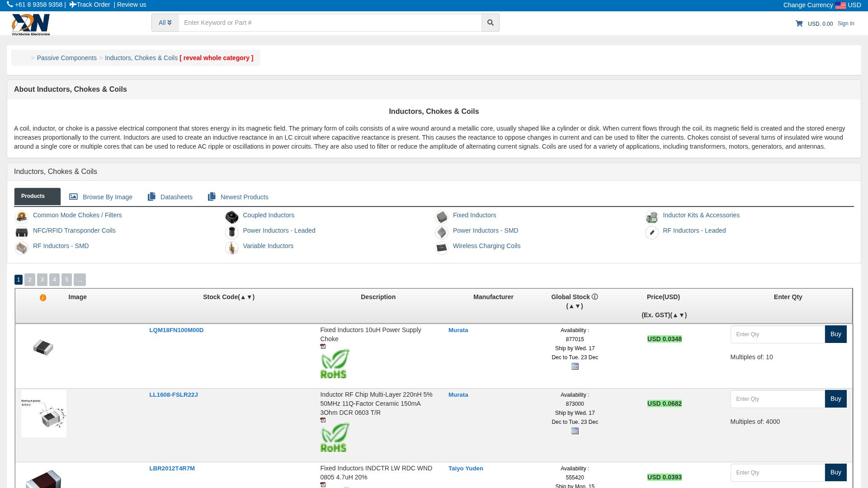The image size is (868, 488).
Task: Click the Power Inductors - SMD icon
Action: click(x=442, y=233)
